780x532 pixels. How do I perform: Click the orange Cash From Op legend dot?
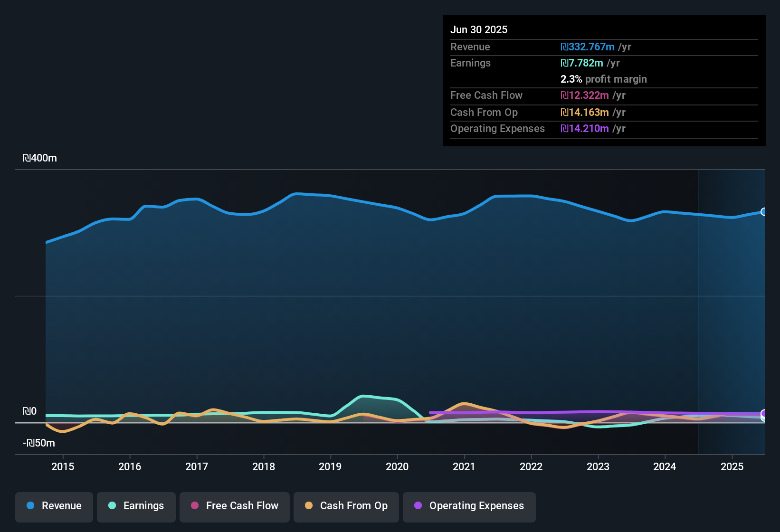(308, 506)
